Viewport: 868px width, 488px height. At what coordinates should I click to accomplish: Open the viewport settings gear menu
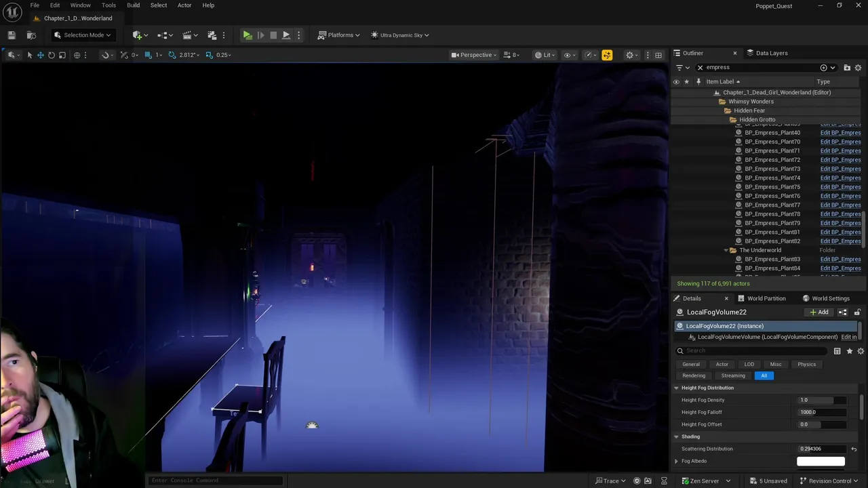[x=632, y=55]
